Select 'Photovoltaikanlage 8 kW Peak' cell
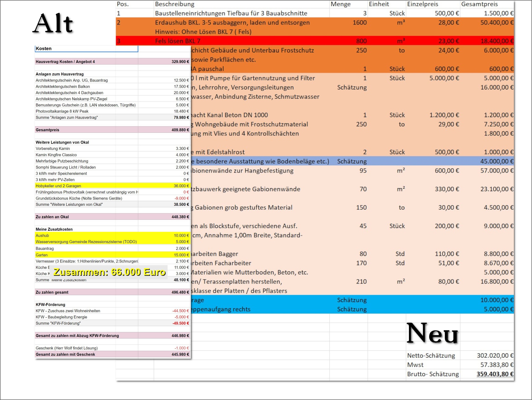Screen dimensions: 532x400 pos(62,111)
